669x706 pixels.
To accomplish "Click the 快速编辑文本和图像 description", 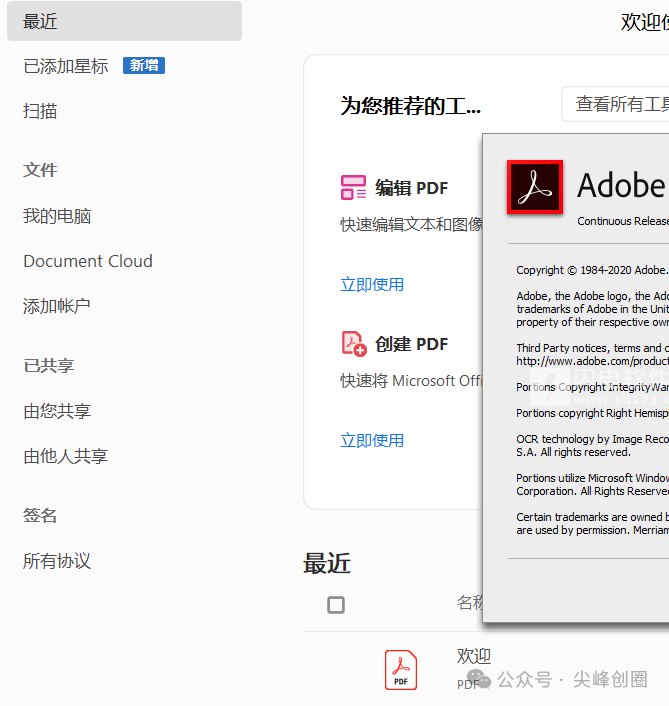I will (x=411, y=224).
